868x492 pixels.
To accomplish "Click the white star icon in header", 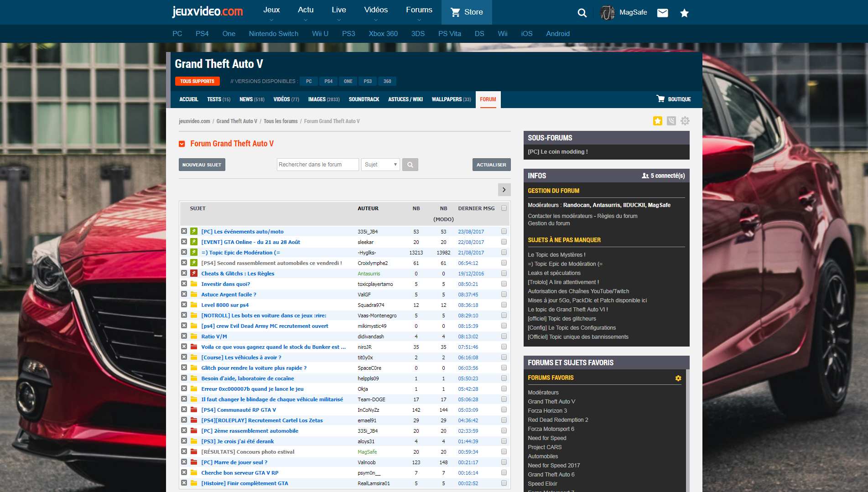I will click(684, 13).
